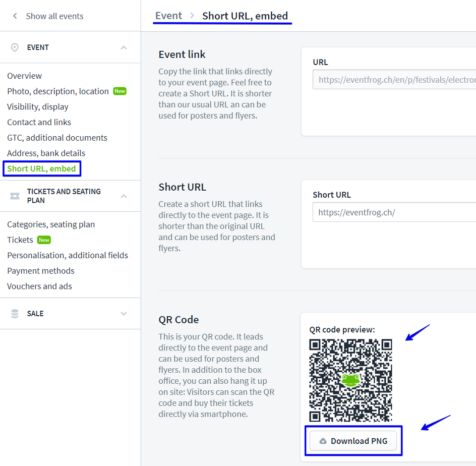Click the Short URL input field
Viewport: 476px width, 466px height.
[398, 212]
